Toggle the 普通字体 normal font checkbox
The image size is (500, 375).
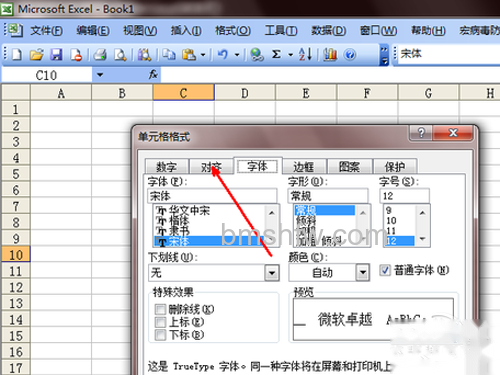click(385, 270)
